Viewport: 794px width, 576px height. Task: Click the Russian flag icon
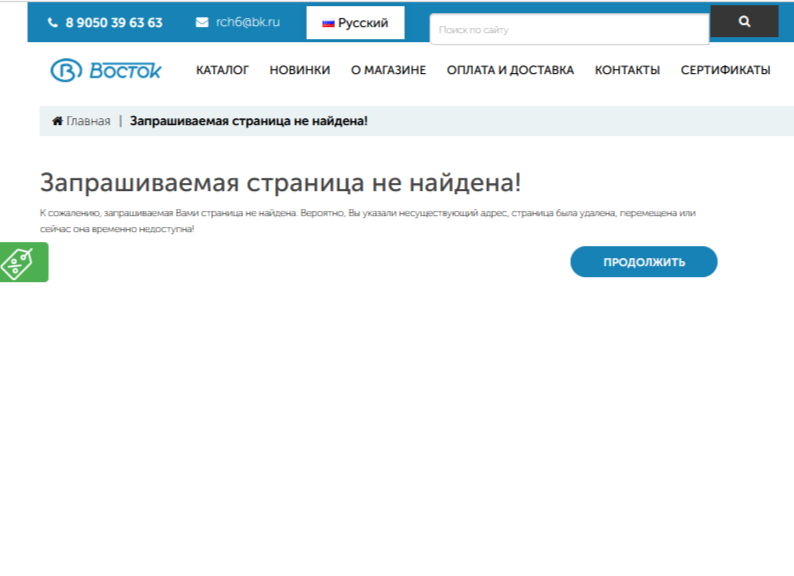[x=328, y=23]
